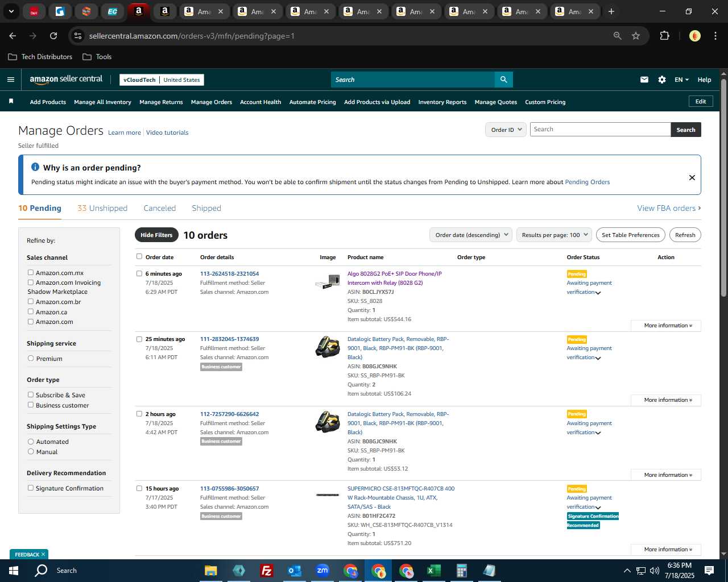
Task: Open the tab search dropdown arrow
Action: pyautogui.click(x=11, y=11)
